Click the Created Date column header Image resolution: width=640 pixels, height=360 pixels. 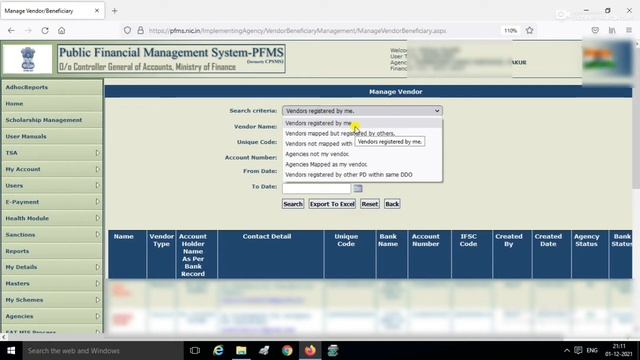click(x=552, y=254)
